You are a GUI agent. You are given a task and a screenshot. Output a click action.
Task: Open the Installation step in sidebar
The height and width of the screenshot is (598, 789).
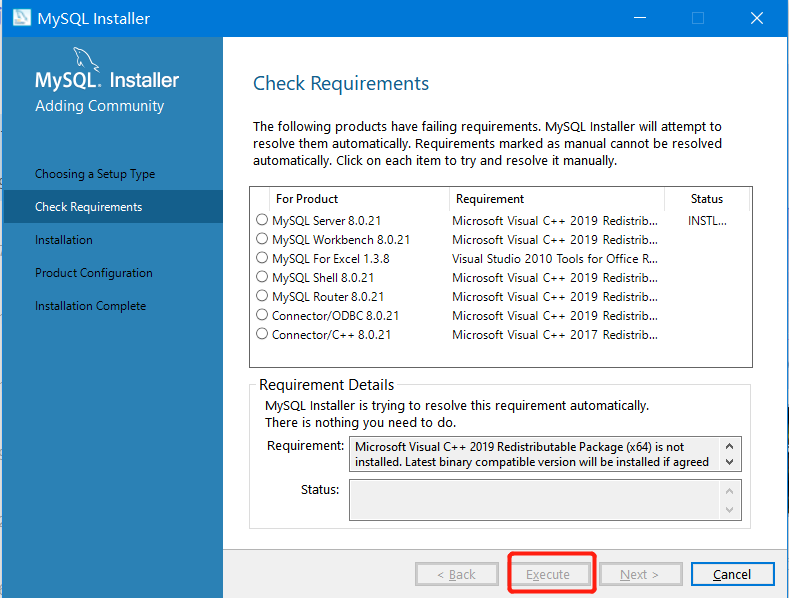coord(64,240)
